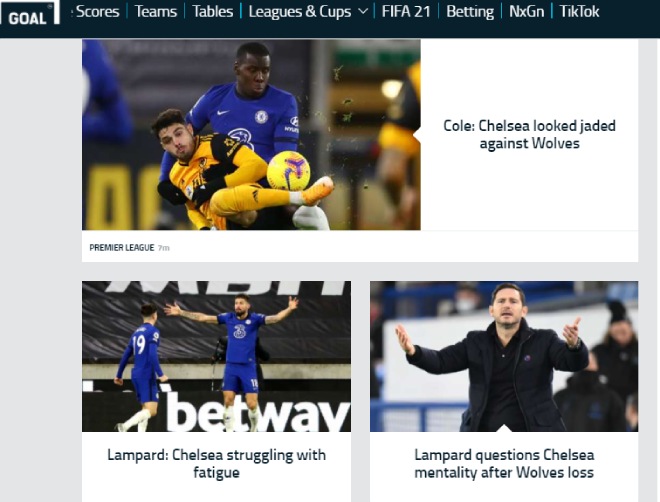Open the Scores menu item
This screenshot has width=660, height=502.
coord(97,11)
